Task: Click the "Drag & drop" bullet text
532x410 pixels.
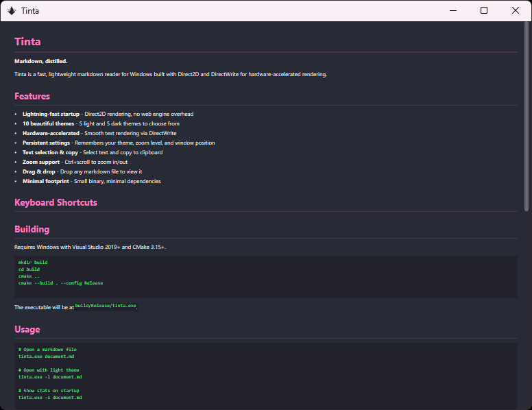Action: pyautogui.click(x=38, y=171)
